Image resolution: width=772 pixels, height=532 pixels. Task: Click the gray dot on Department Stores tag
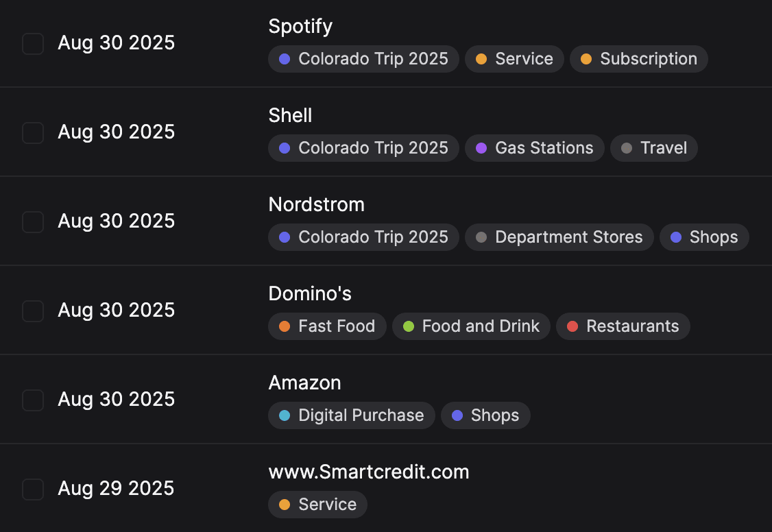[480, 237]
